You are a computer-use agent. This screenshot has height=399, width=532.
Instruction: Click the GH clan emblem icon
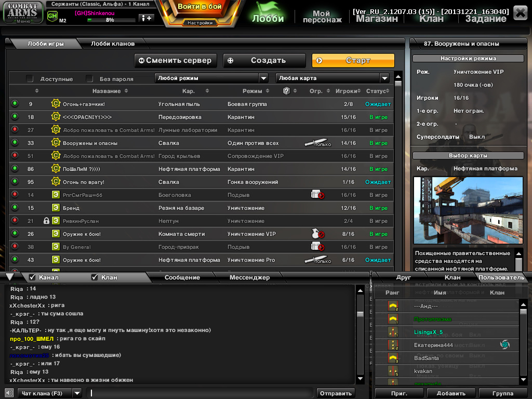click(52, 16)
